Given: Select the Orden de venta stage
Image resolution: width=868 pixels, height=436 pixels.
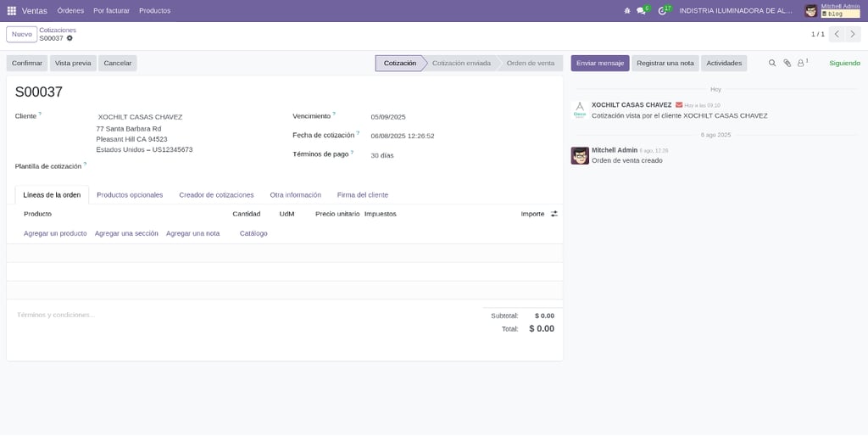Looking at the screenshot, I should click(x=531, y=63).
